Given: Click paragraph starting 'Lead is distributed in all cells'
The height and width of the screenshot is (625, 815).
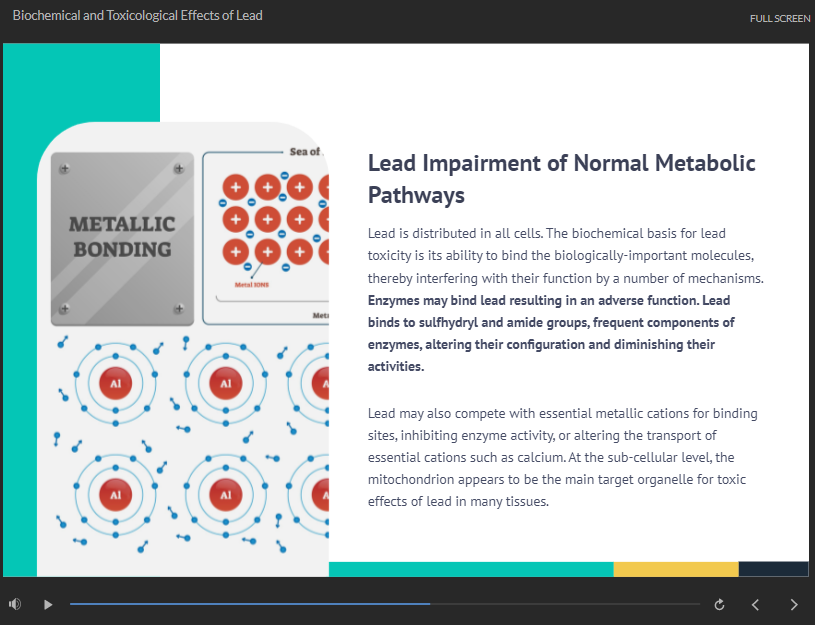Looking at the screenshot, I should [566, 255].
